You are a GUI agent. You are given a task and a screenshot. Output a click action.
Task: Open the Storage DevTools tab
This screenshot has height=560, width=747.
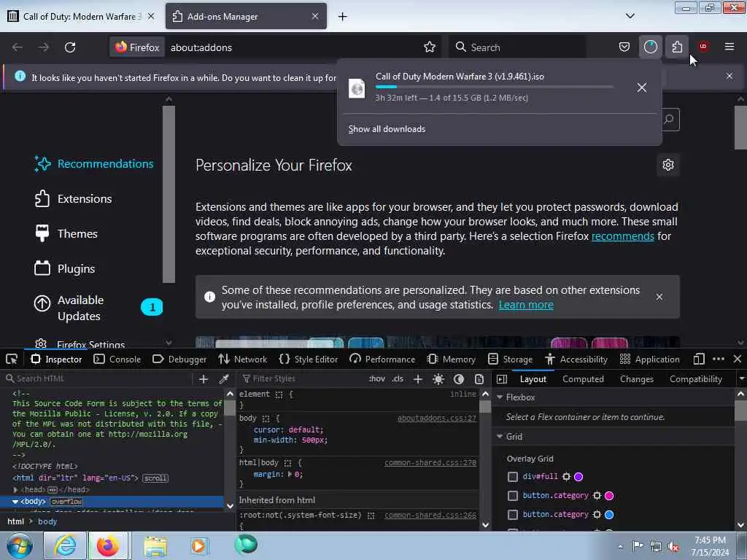tap(510, 359)
